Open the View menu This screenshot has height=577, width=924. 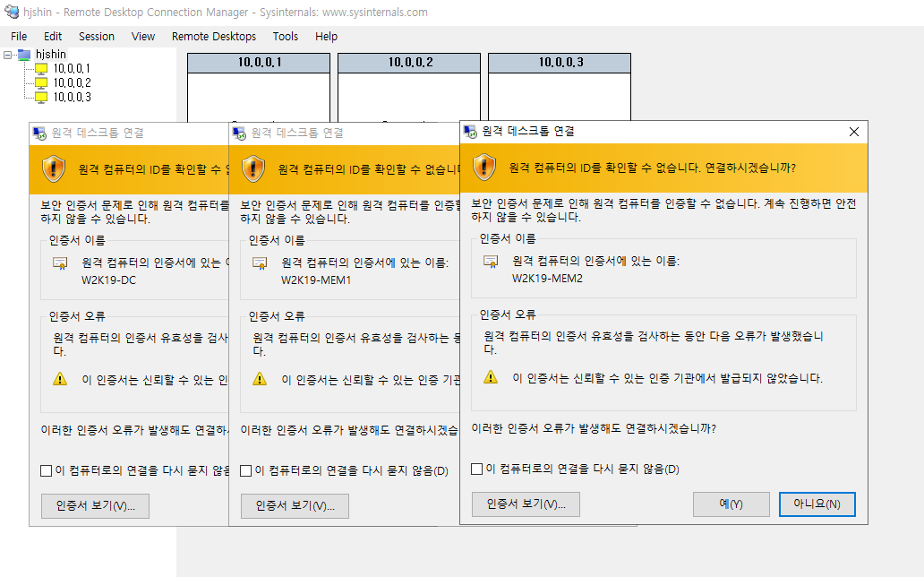pyautogui.click(x=143, y=37)
